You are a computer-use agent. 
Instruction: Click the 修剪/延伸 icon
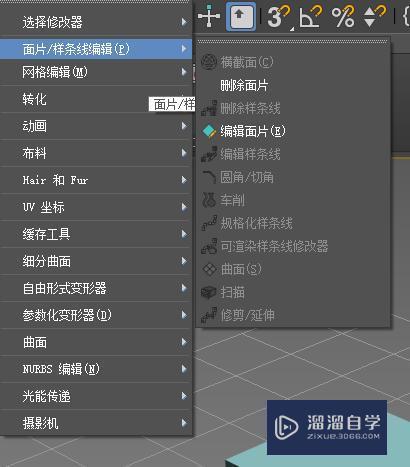click(x=209, y=315)
